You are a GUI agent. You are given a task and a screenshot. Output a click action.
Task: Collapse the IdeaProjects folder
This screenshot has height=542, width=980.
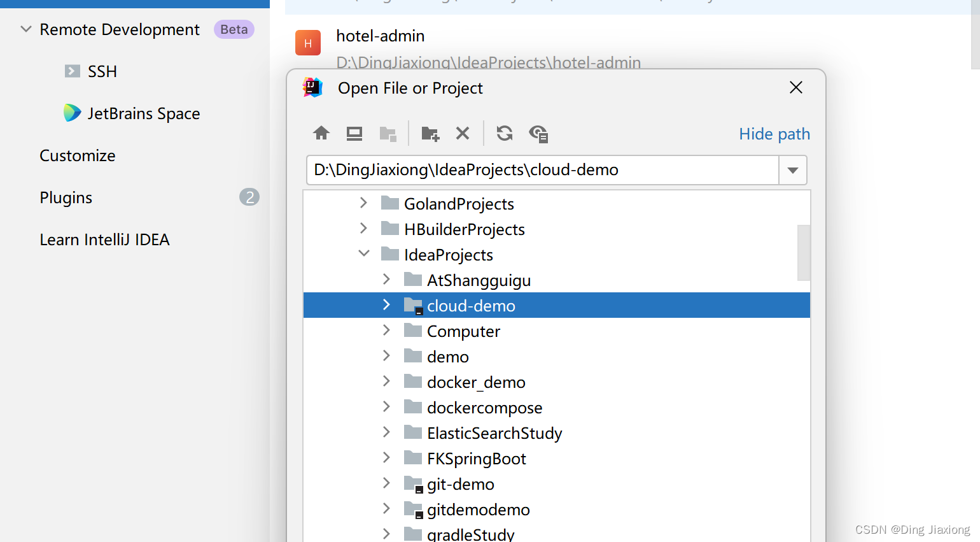click(364, 253)
